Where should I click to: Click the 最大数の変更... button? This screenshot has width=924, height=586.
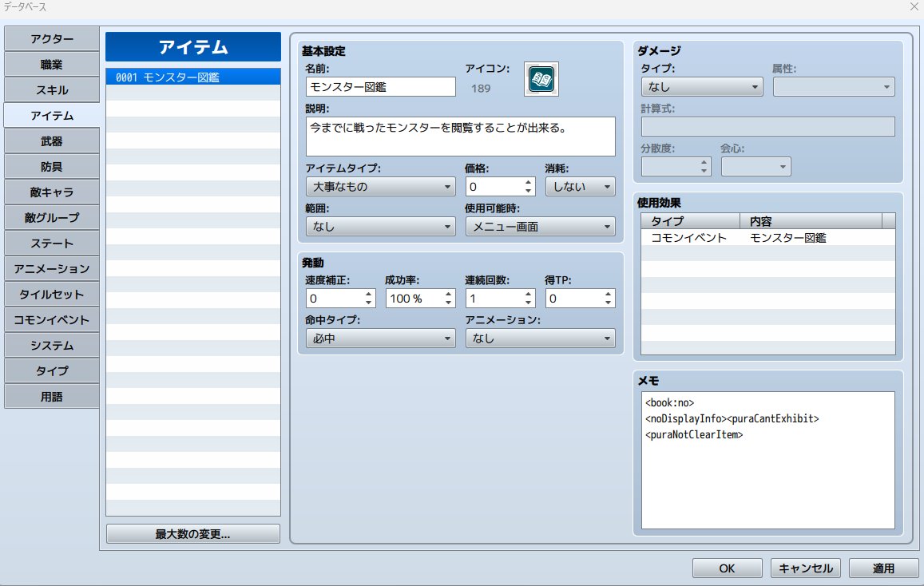point(192,534)
